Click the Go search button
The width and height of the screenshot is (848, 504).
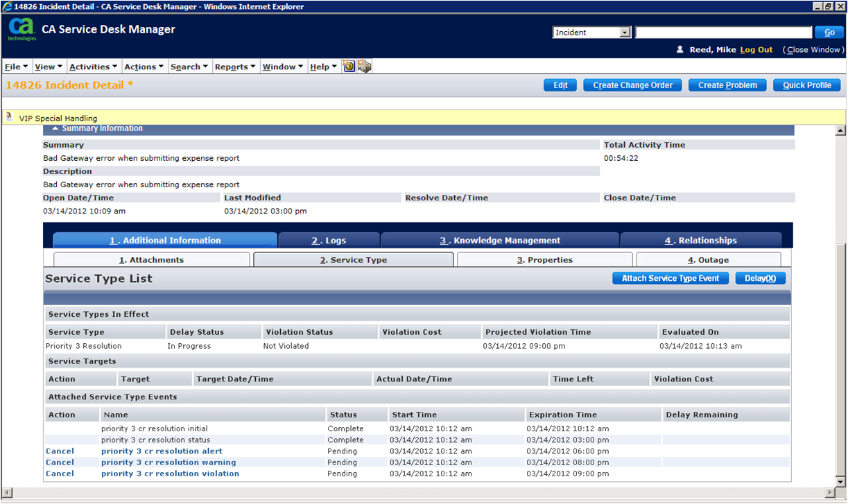[829, 33]
